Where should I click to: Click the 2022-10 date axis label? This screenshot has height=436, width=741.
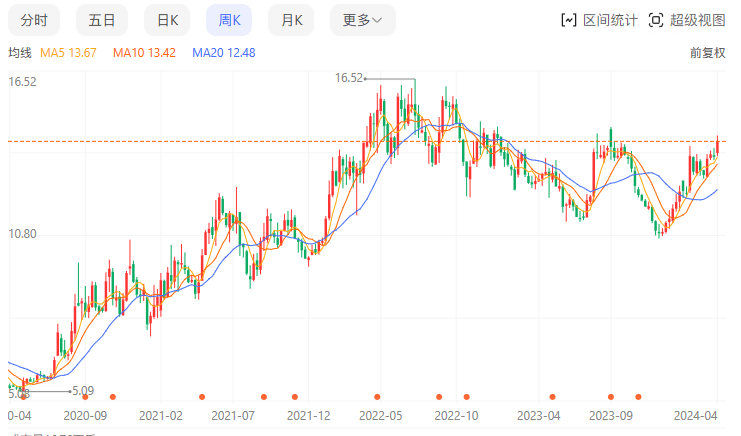click(x=457, y=416)
